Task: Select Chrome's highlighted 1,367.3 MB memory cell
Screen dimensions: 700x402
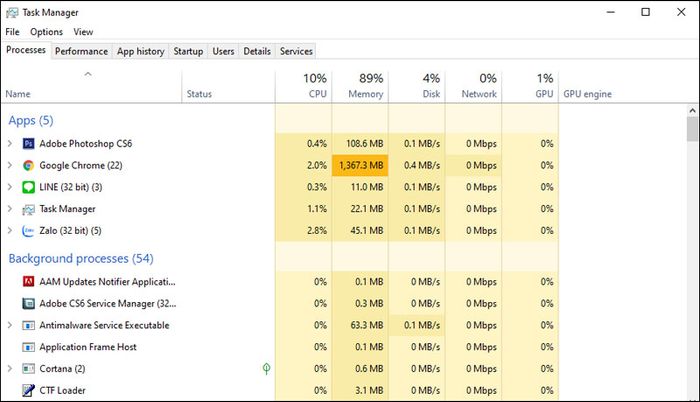Action: point(360,165)
